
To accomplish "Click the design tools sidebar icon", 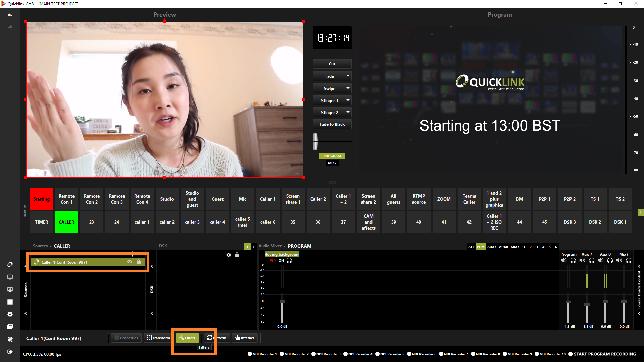I will [x=10, y=339].
